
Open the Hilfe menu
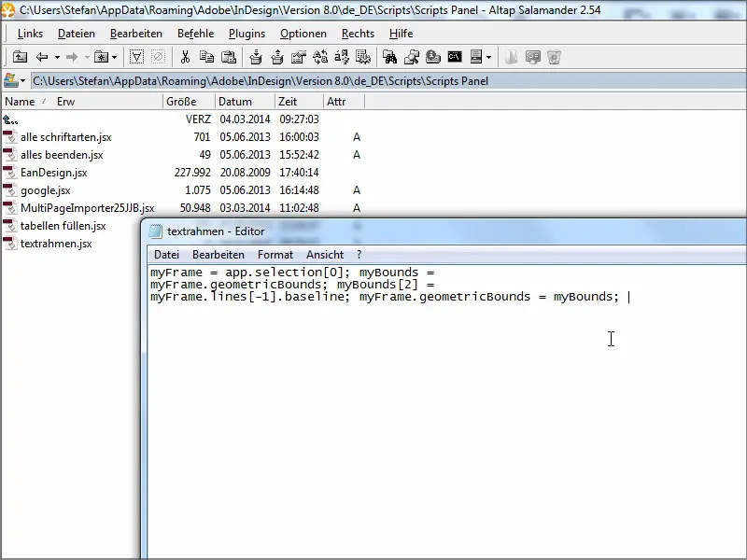[401, 34]
